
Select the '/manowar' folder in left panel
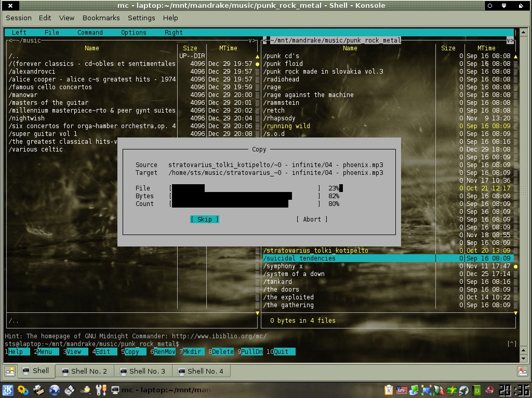click(x=23, y=95)
